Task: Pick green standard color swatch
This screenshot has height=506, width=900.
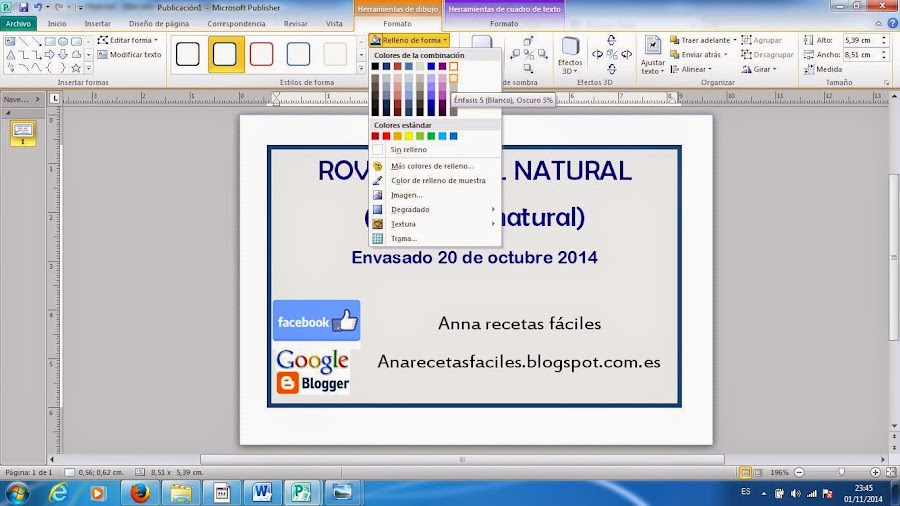Action: click(431, 136)
